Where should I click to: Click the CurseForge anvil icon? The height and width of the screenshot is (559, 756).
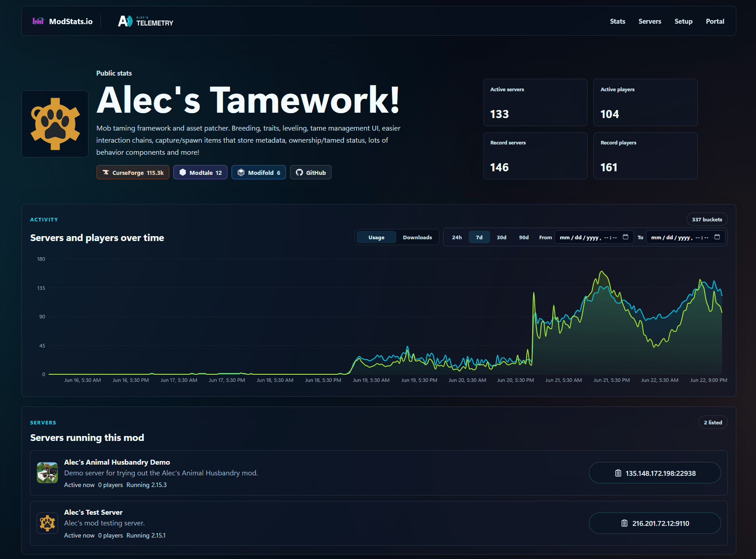106,173
